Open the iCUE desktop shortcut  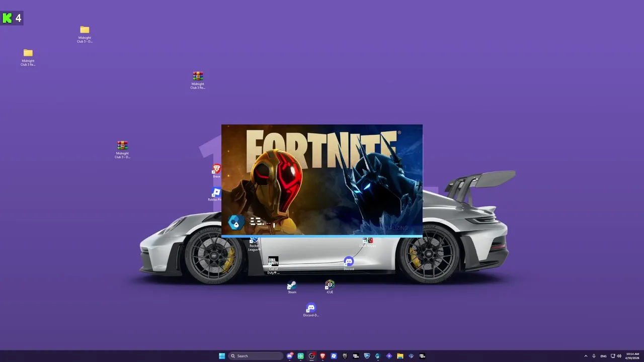point(330,287)
